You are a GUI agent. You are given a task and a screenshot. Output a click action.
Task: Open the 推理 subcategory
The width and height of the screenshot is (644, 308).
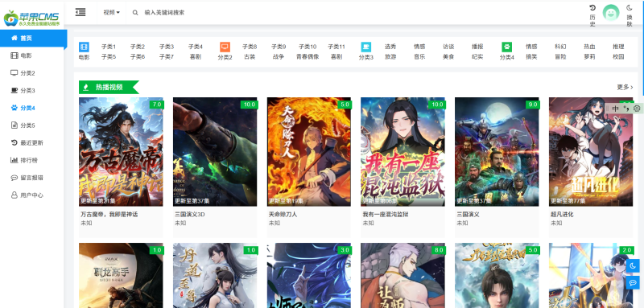click(x=618, y=47)
